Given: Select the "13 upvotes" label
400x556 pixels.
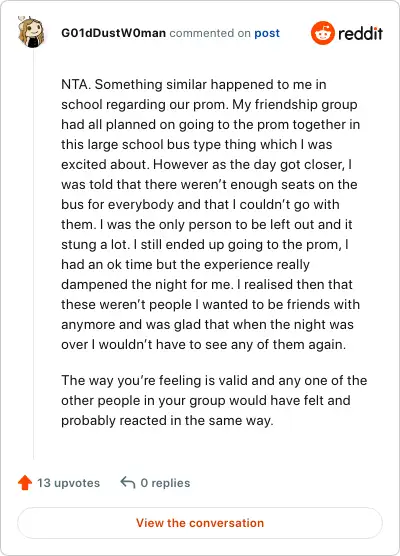Looking at the screenshot, I should point(68,483).
